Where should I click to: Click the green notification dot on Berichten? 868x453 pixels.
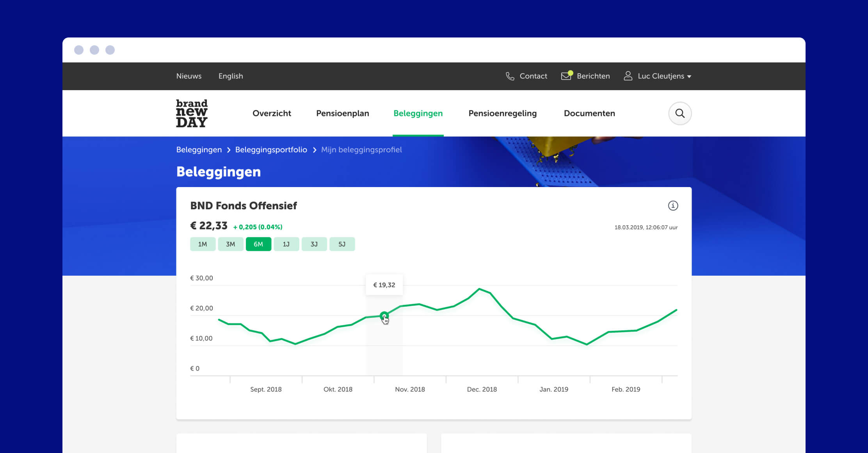tap(570, 72)
